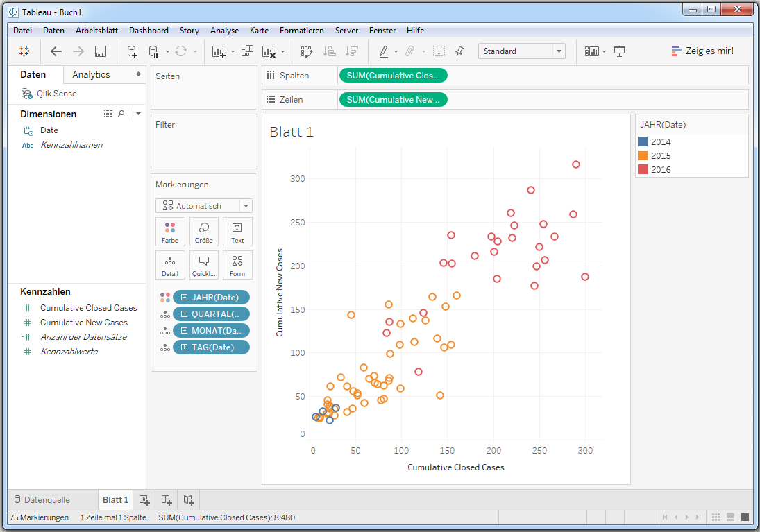Open the Form shape card
760x532 pixels.
pyautogui.click(x=237, y=265)
